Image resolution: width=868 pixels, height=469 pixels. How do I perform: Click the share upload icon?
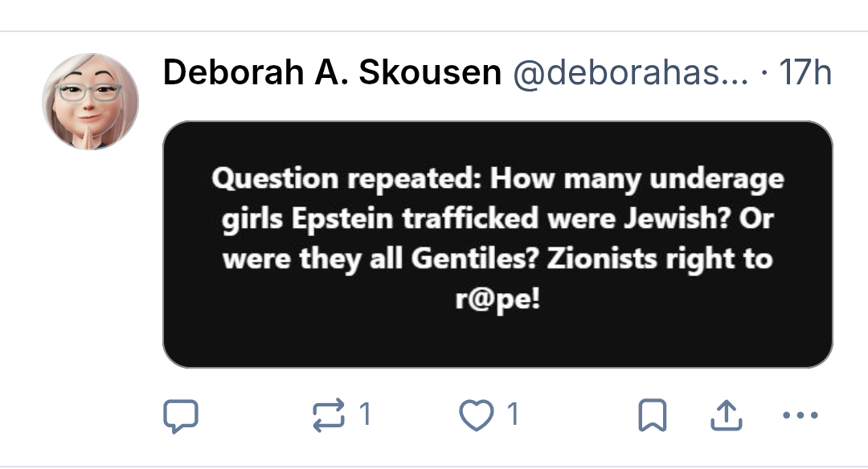coord(725,415)
